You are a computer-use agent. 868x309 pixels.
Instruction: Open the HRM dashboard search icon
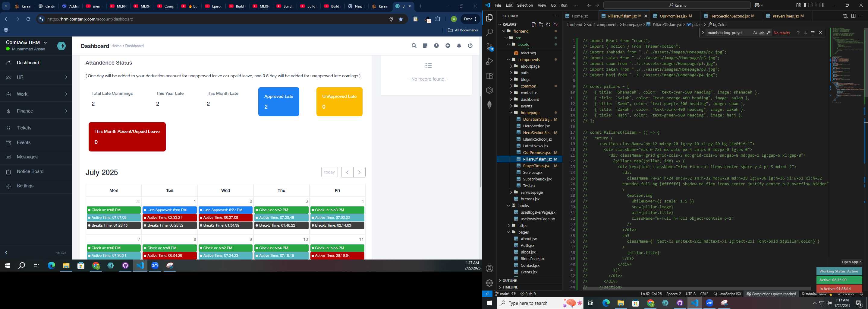point(414,46)
